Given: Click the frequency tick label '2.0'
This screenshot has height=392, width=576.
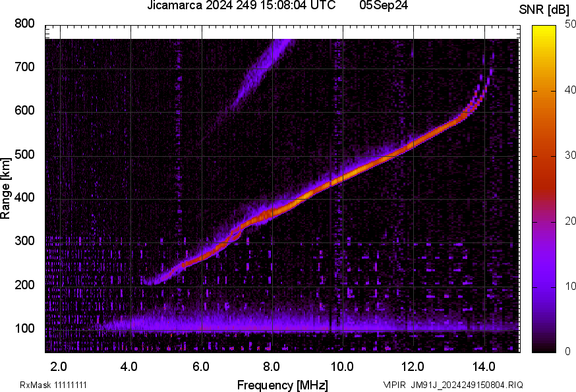Looking at the screenshot, I should point(59,366).
